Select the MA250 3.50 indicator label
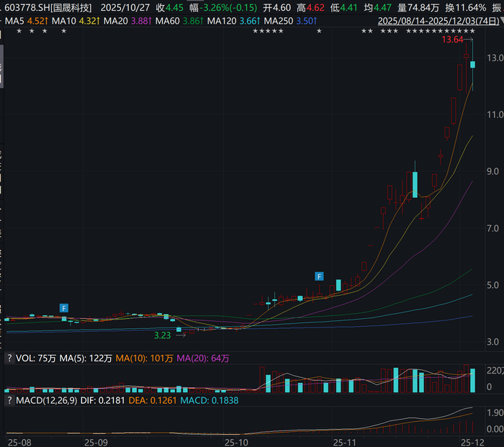Viewport: 504px width, 447px height. coord(291,21)
